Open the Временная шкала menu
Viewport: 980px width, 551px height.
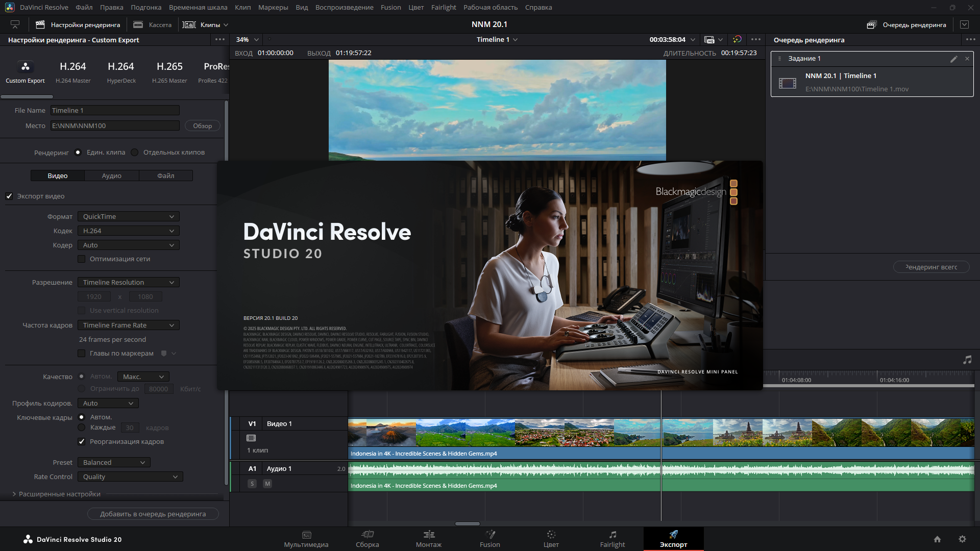click(x=198, y=7)
